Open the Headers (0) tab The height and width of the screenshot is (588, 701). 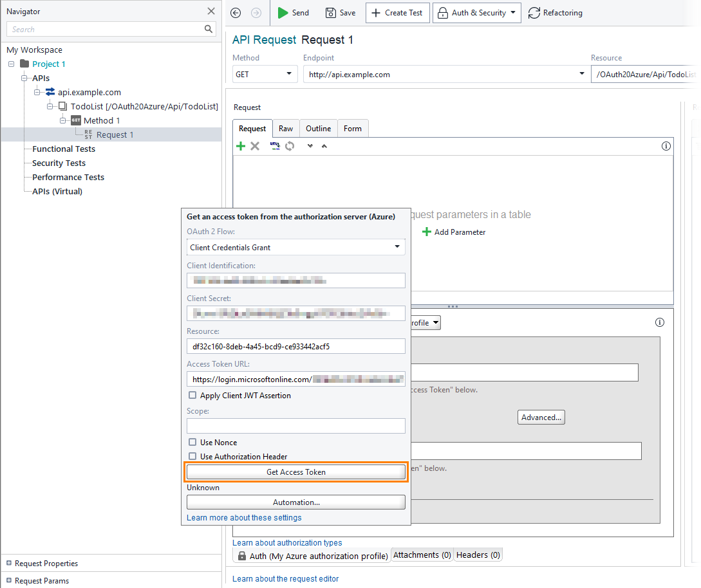tap(478, 554)
